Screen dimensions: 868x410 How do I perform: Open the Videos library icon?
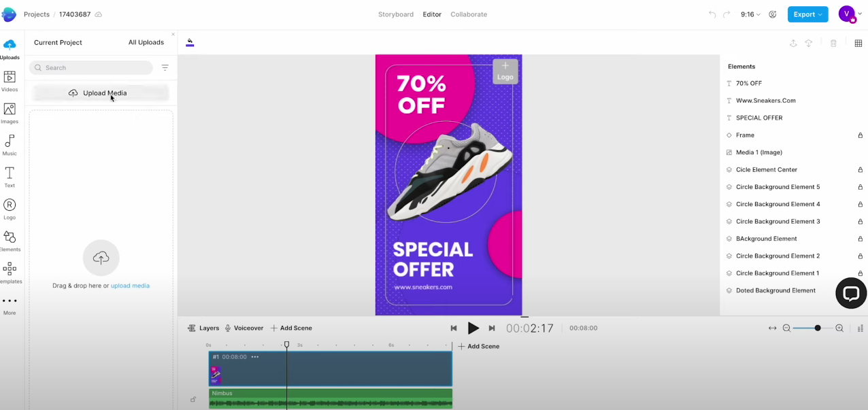10,82
